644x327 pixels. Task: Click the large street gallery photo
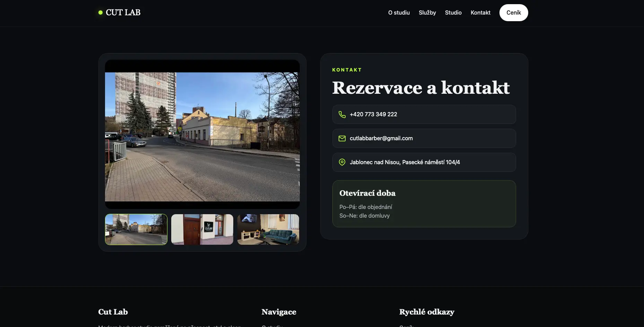202,137
